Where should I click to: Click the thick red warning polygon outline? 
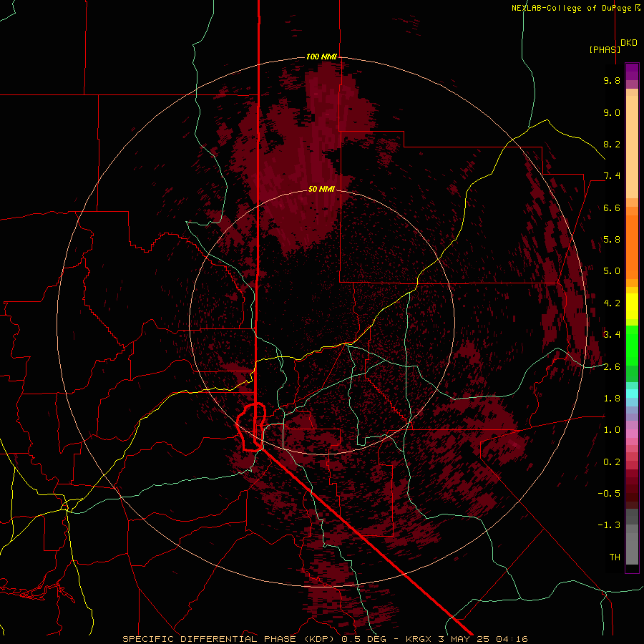(x=250, y=427)
